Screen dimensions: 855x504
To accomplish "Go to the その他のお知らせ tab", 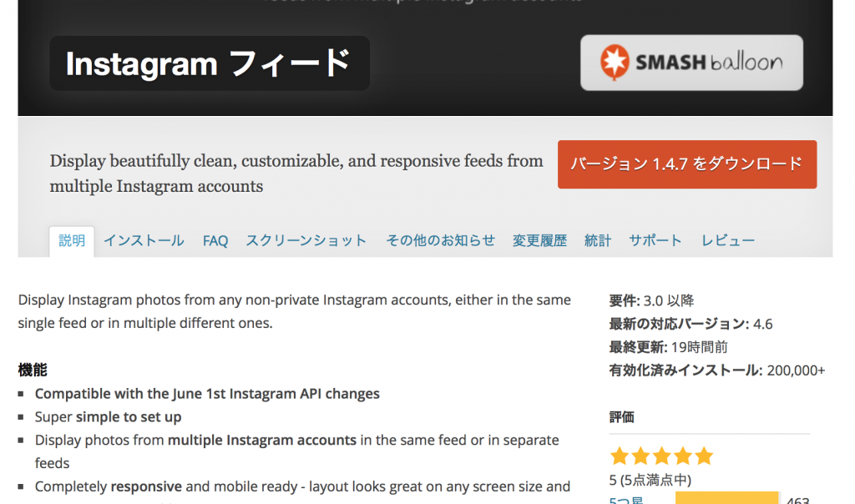I will click(x=440, y=240).
